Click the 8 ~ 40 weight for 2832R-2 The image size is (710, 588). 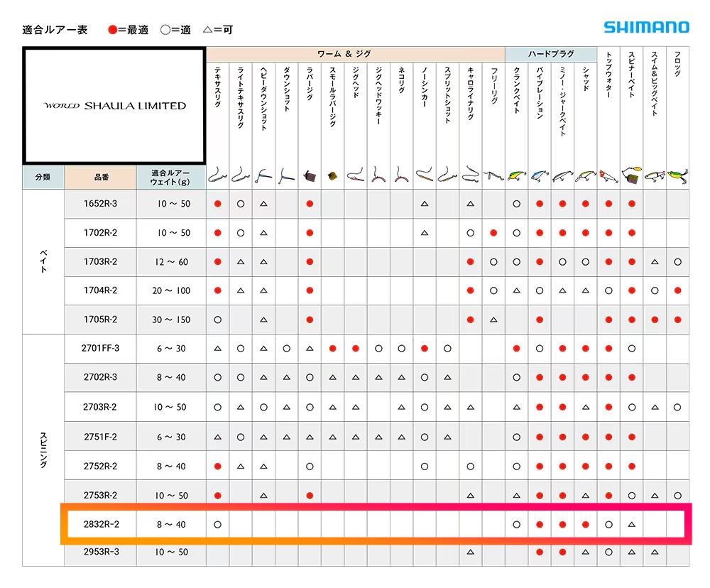click(x=171, y=525)
